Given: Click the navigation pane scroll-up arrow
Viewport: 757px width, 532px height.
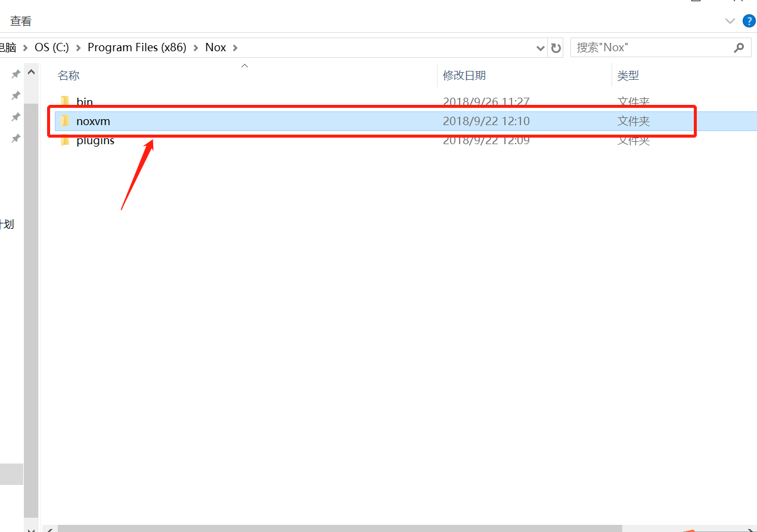Looking at the screenshot, I should pos(32,73).
